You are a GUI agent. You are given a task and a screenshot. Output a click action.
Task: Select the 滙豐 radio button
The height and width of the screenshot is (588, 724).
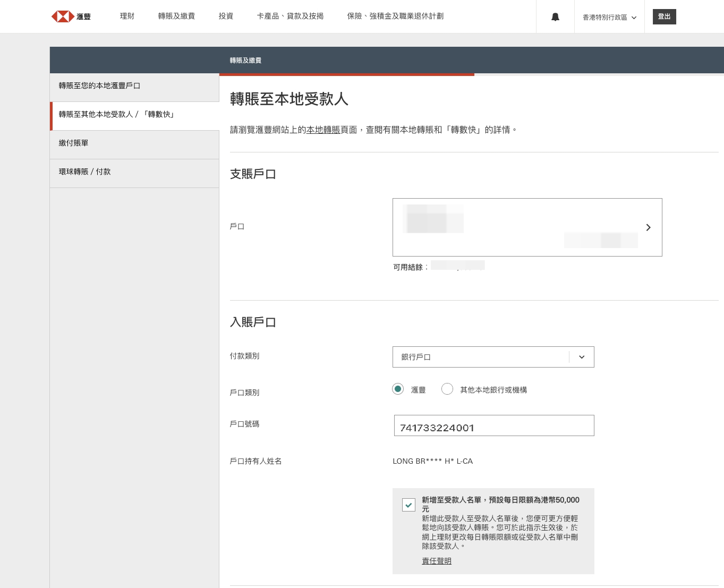pyautogui.click(x=398, y=389)
